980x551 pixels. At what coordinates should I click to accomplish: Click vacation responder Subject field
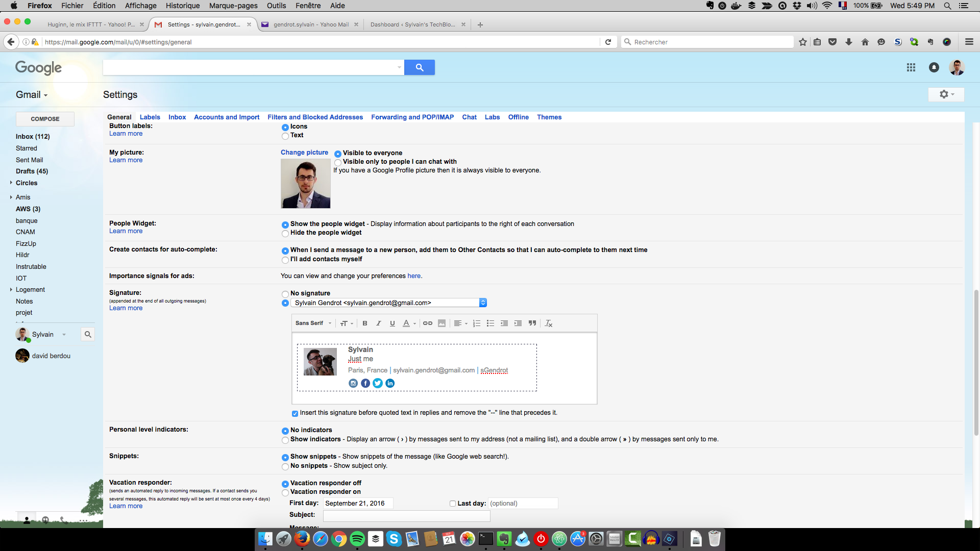pyautogui.click(x=407, y=516)
